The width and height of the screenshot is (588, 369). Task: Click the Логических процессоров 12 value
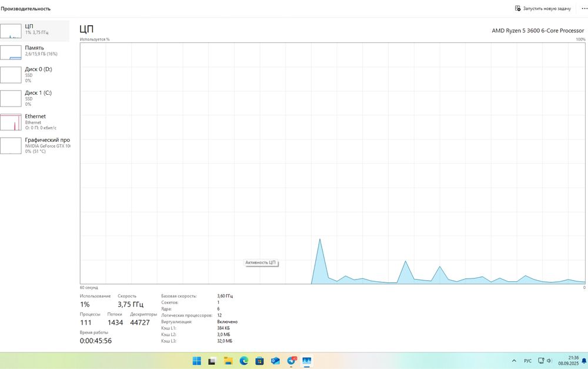pyautogui.click(x=219, y=315)
